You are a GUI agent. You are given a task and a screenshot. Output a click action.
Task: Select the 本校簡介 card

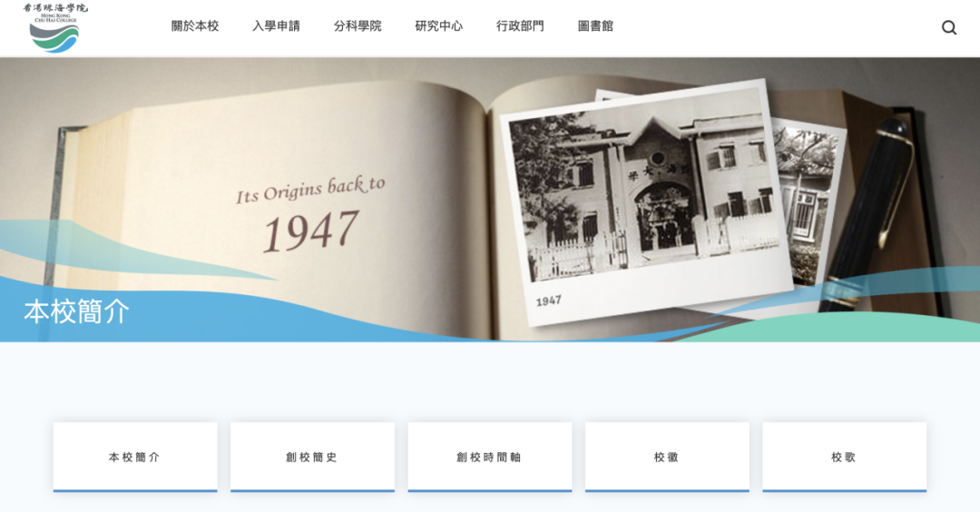(135, 457)
